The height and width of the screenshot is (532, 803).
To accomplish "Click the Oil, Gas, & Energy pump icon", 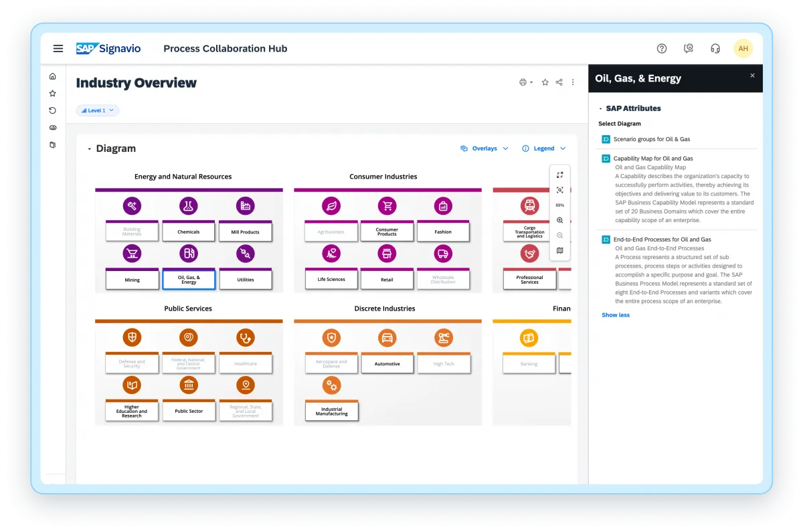I will coord(189,254).
